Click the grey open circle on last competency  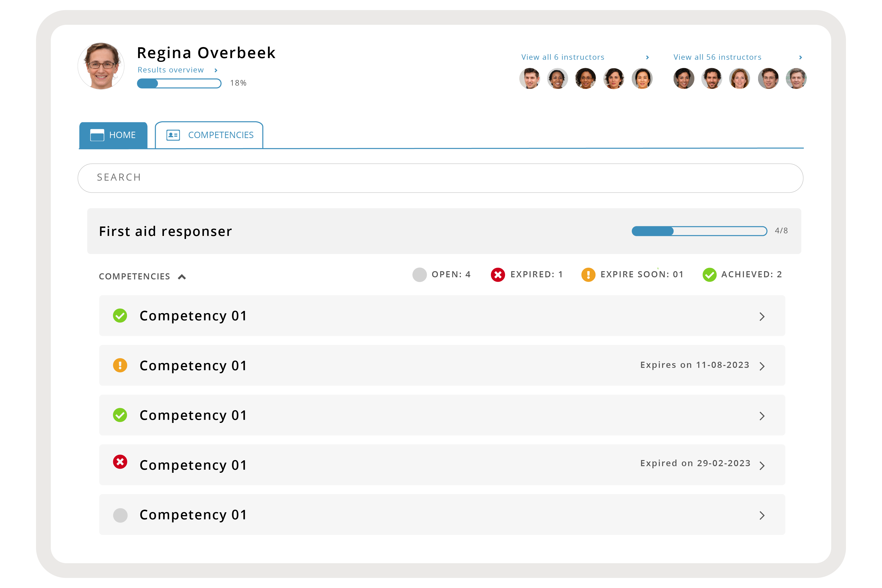pos(120,515)
